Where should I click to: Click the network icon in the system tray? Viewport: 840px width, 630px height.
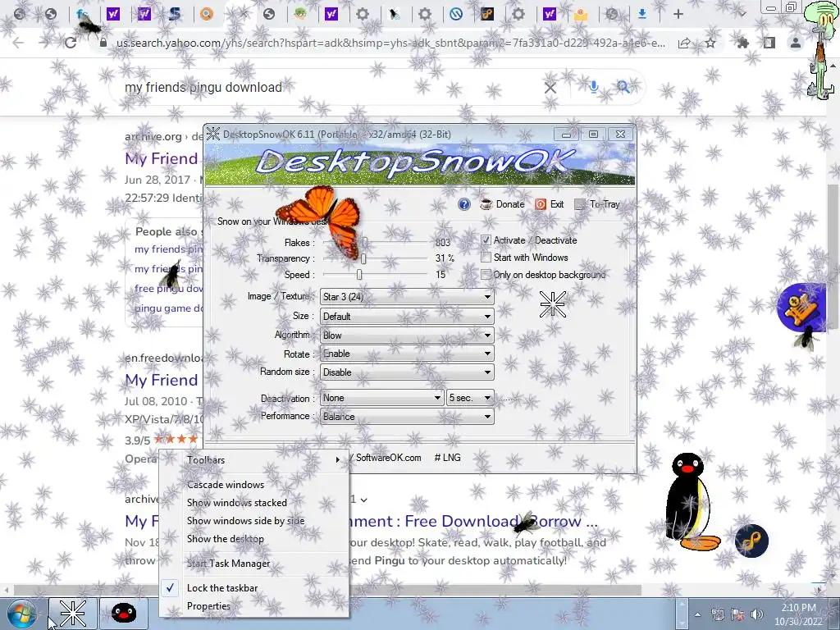point(718,614)
